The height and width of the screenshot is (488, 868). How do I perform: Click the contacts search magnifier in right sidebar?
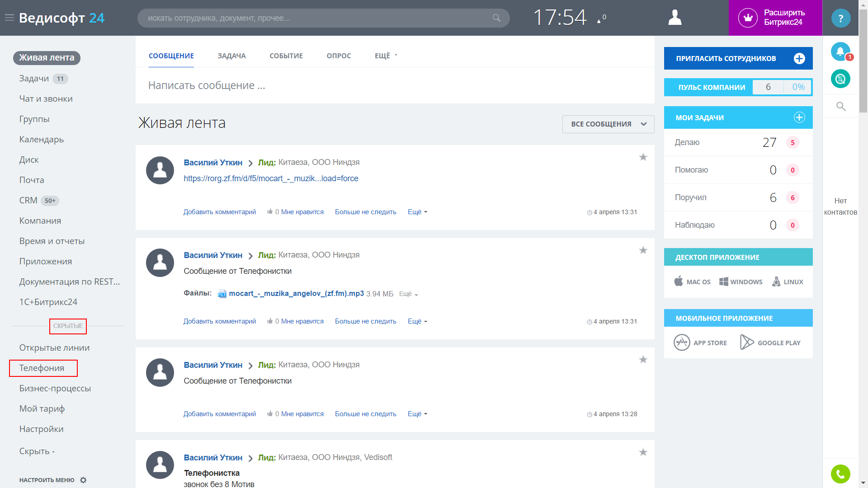840,106
